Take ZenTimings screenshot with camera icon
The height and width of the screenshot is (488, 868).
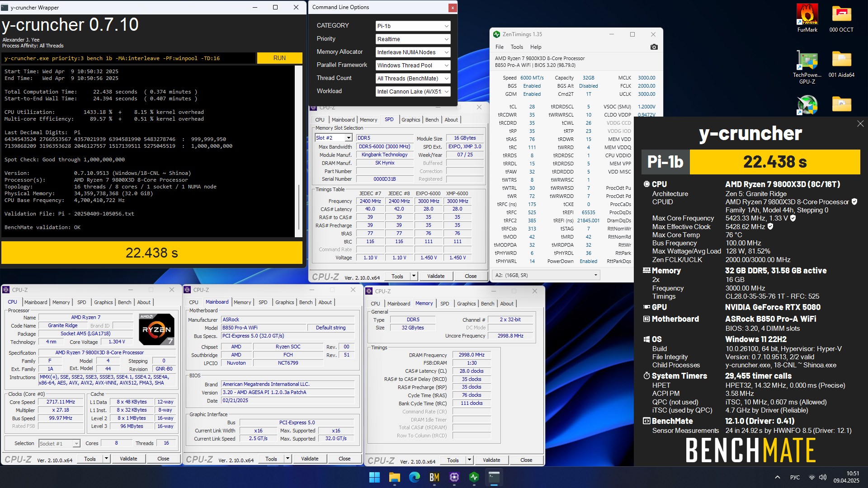tap(654, 47)
